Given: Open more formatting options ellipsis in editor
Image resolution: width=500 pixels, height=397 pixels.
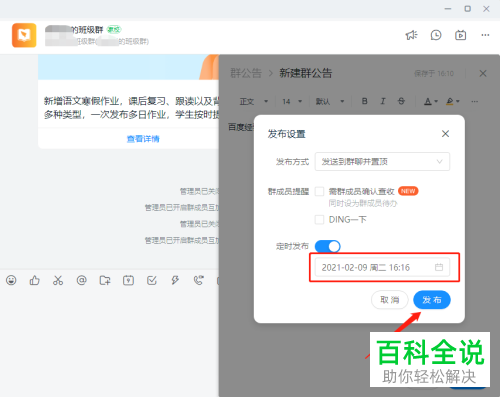Looking at the screenshot, I should pyautogui.click(x=475, y=101).
